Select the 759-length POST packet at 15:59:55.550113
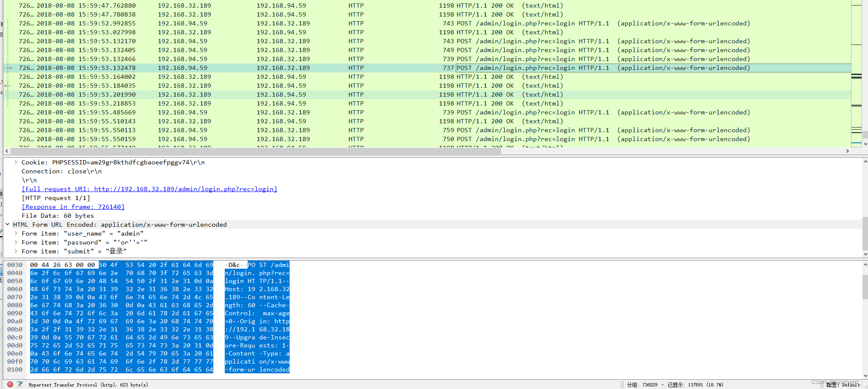868x389 pixels. (x=427, y=130)
